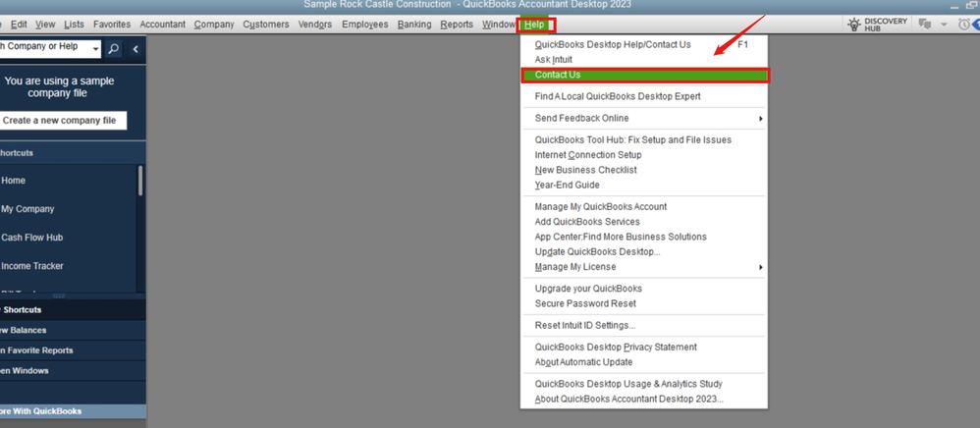This screenshot has width=980, height=428.
Task: Choose Add QuickBooks Services
Action: [644, 221]
